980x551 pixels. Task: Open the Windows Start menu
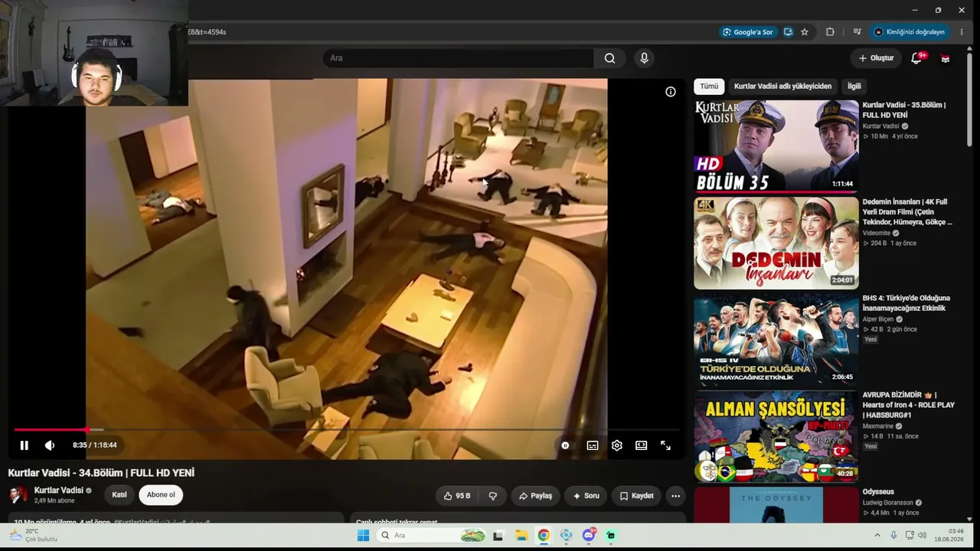point(363,536)
